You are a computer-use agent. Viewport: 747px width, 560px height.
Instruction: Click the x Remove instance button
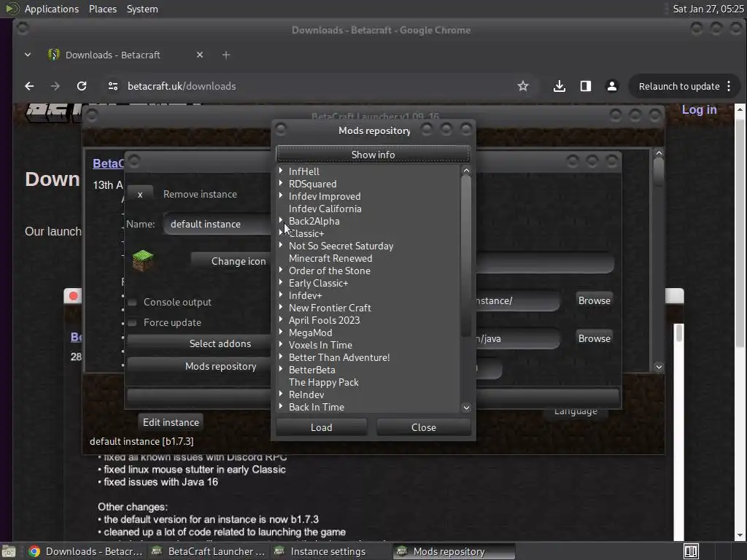pos(140,194)
